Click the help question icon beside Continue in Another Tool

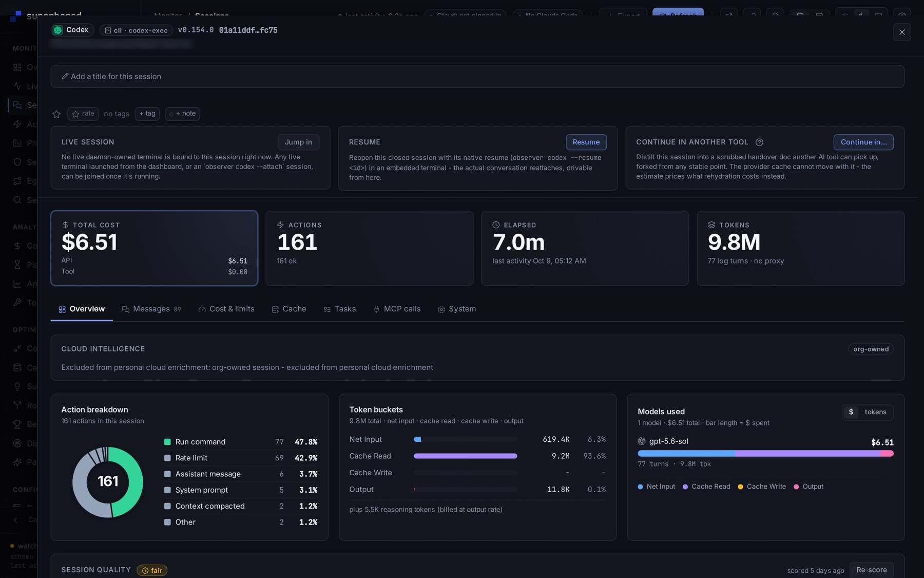click(759, 142)
